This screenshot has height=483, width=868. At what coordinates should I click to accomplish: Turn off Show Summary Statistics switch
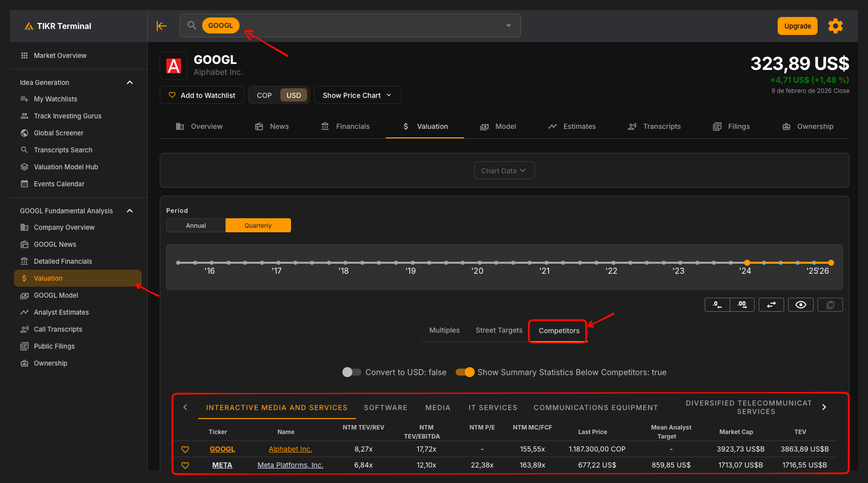(x=465, y=372)
